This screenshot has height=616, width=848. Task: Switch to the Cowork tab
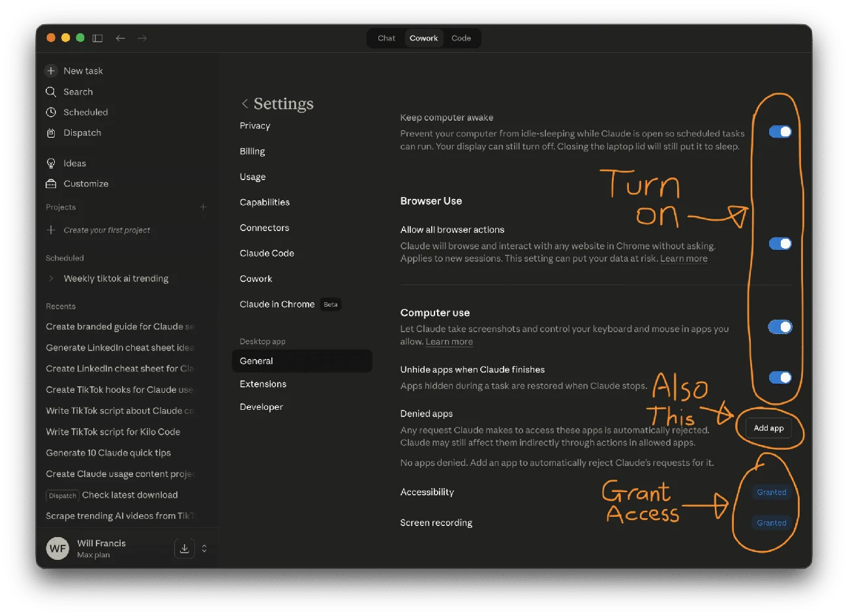click(424, 38)
